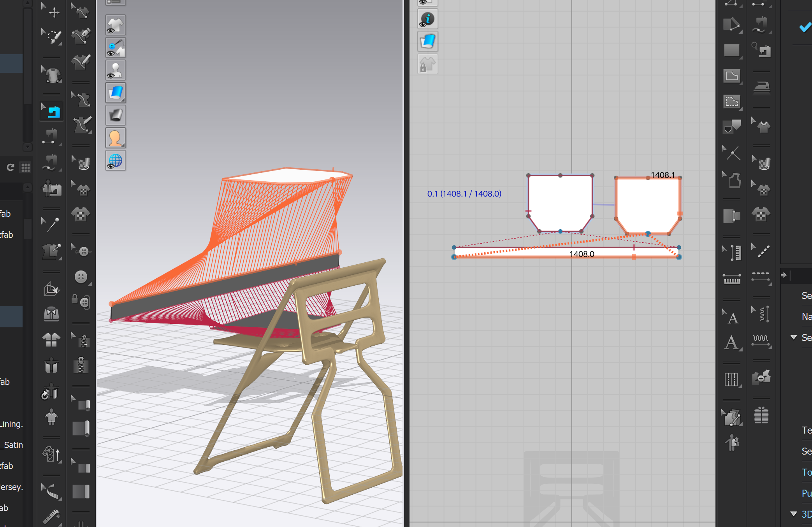Click the Steam iron tool icon
This screenshot has width=812, height=527.
(x=761, y=88)
